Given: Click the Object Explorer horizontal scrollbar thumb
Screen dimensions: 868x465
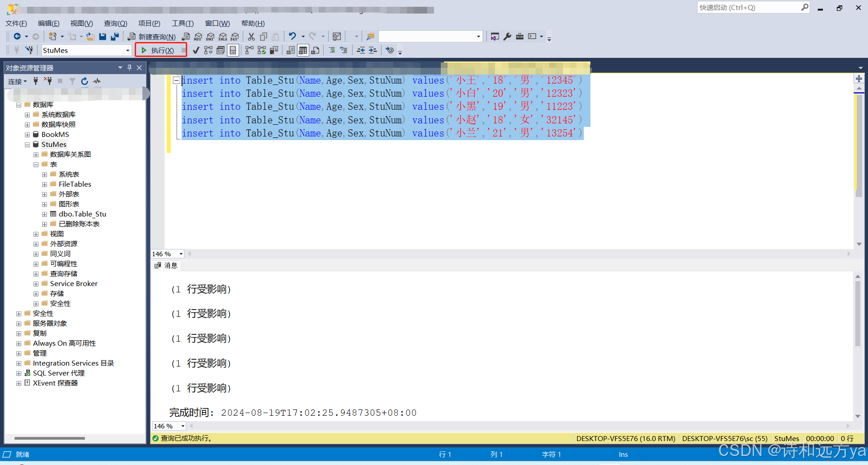Looking at the screenshot, I should tap(50, 438).
